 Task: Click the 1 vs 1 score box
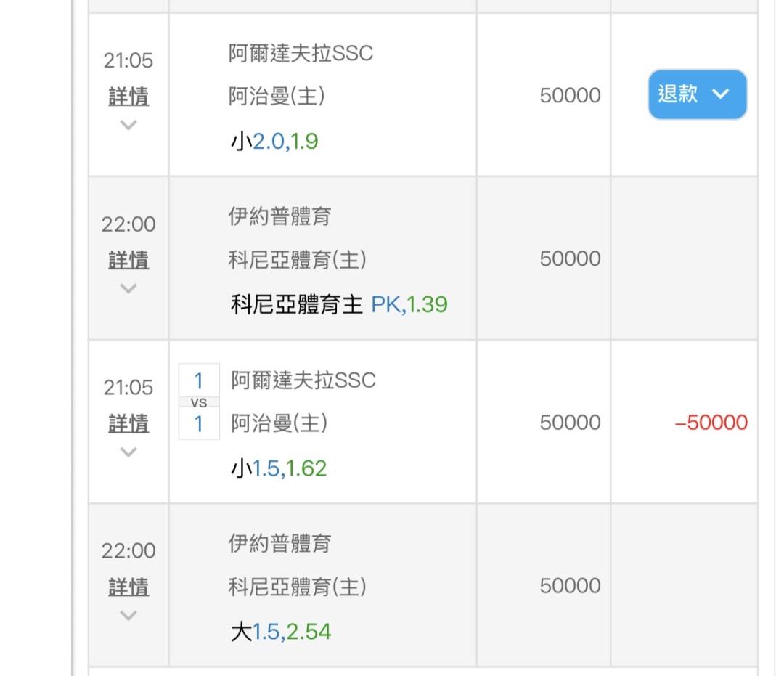[x=199, y=402]
